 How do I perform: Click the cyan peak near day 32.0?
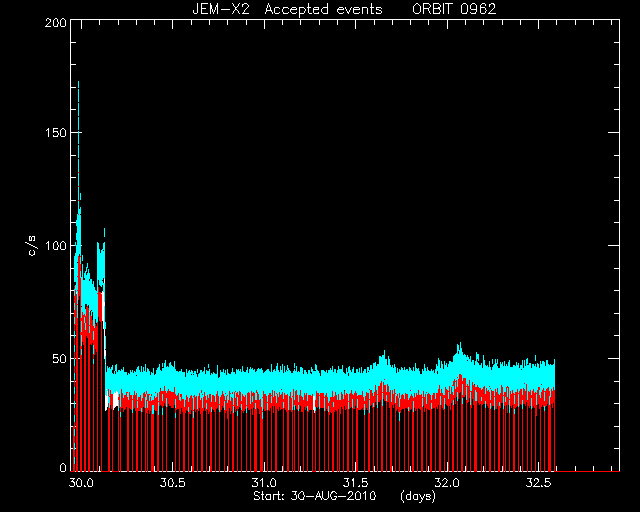click(460, 352)
